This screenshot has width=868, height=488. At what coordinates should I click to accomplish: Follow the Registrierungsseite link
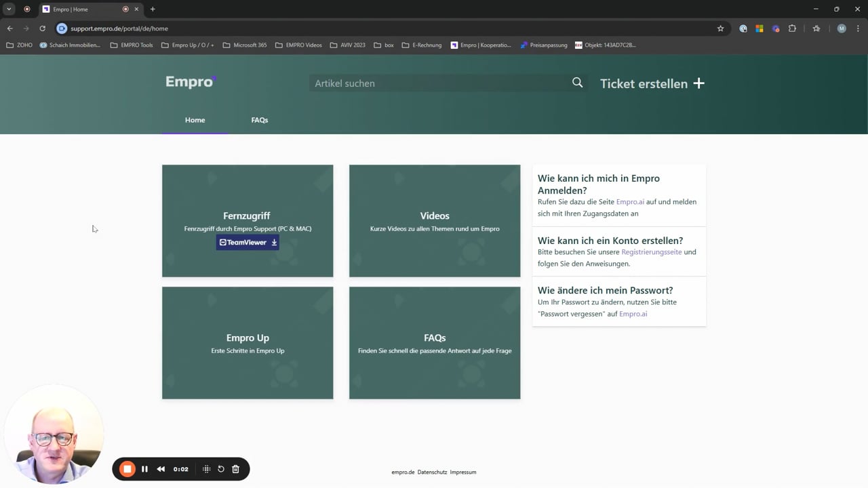click(x=651, y=252)
